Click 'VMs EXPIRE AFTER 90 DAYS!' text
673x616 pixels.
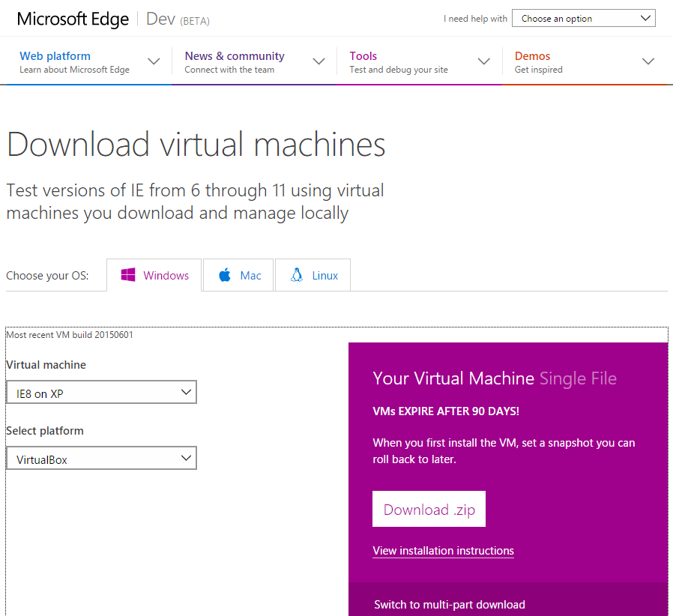tap(446, 411)
